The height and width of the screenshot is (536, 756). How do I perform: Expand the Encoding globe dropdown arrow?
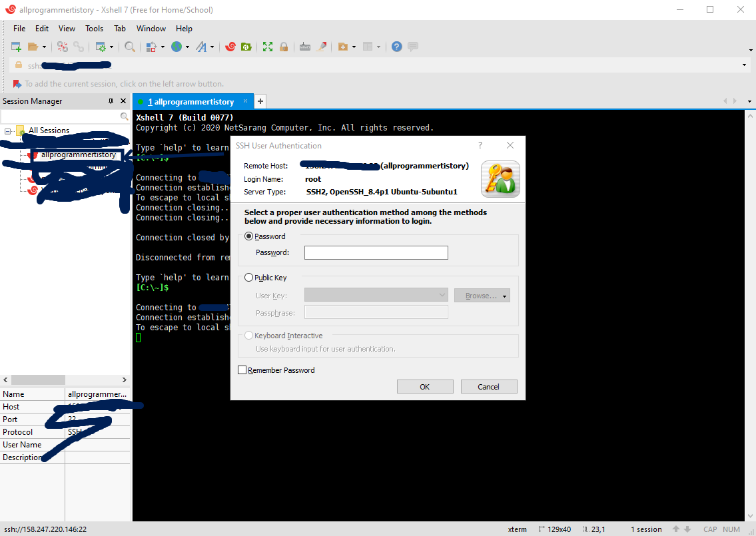pyautogui.click(x=188, y=47)
